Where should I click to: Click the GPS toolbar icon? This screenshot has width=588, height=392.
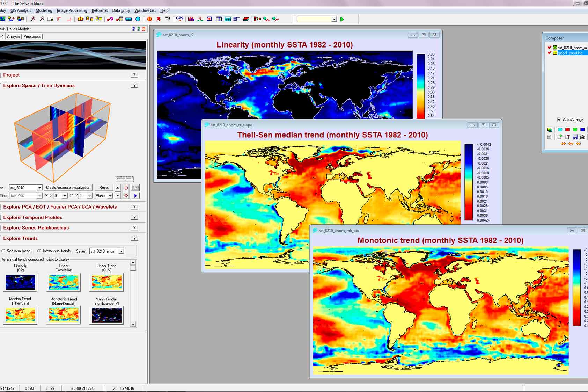click(180, 19)
